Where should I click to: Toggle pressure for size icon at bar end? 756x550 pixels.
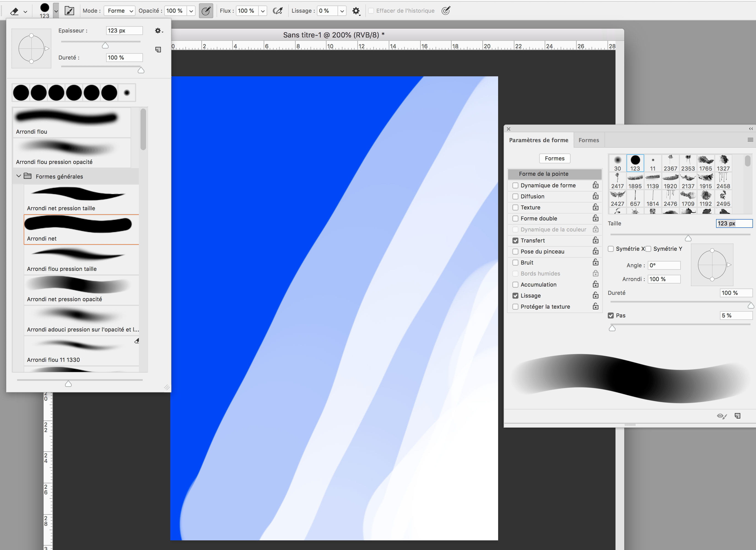[x=446, y=11]
